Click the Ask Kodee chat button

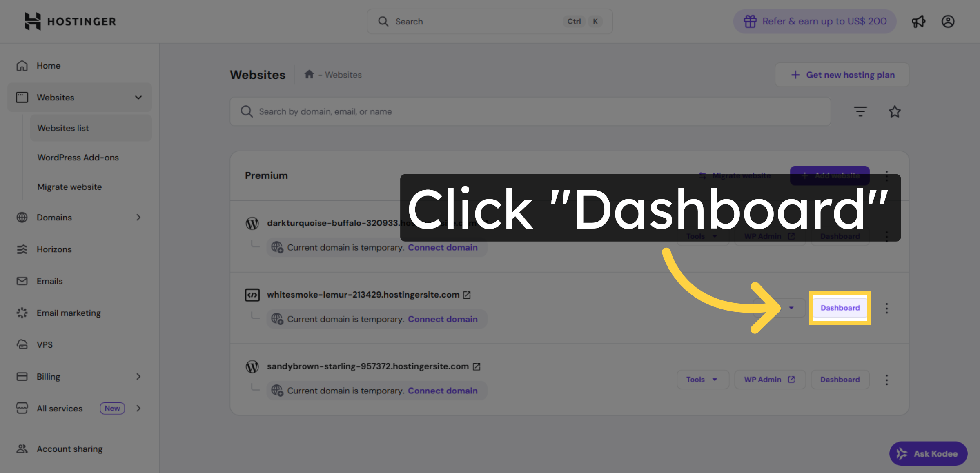[x=928, y=453]
